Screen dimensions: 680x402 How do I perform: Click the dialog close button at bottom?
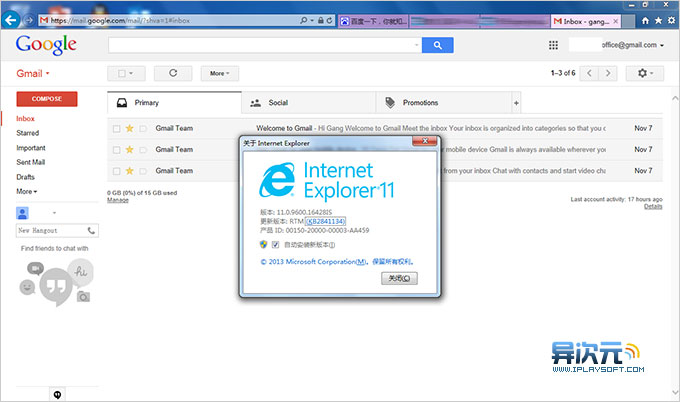[399, 278]
